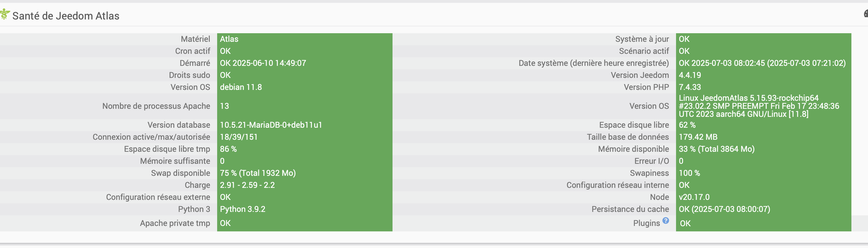868x248 pixels.
Task: Click the Santé de Jeedom Atlas title
Action: [66, 16]
